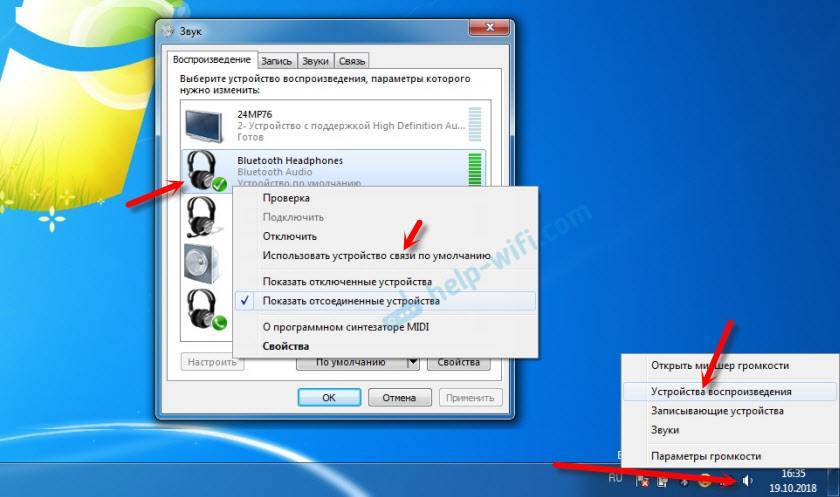Choose 'Использовать устройство связи по умолчанию'
Viewport: 840px width, 497px height.
[x=376, y=256]
